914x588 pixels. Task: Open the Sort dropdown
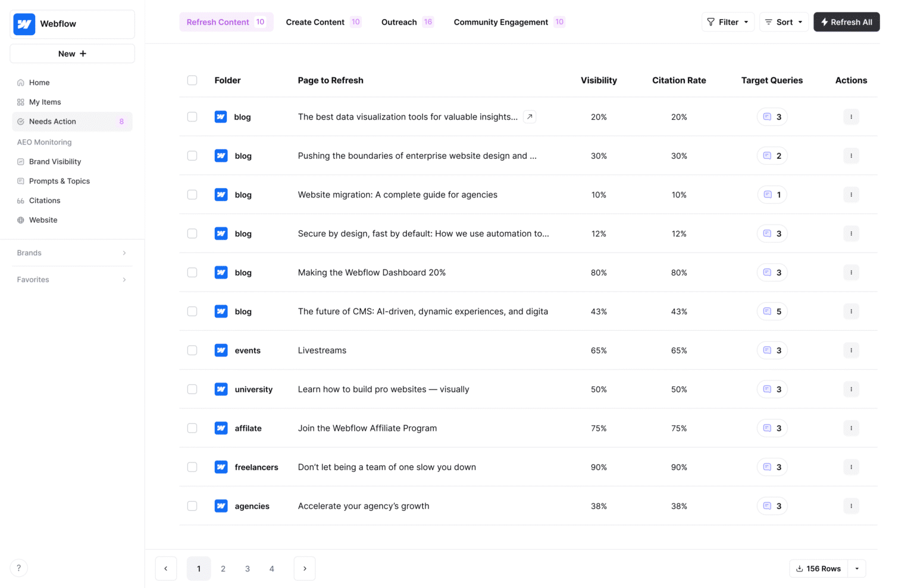784,22
